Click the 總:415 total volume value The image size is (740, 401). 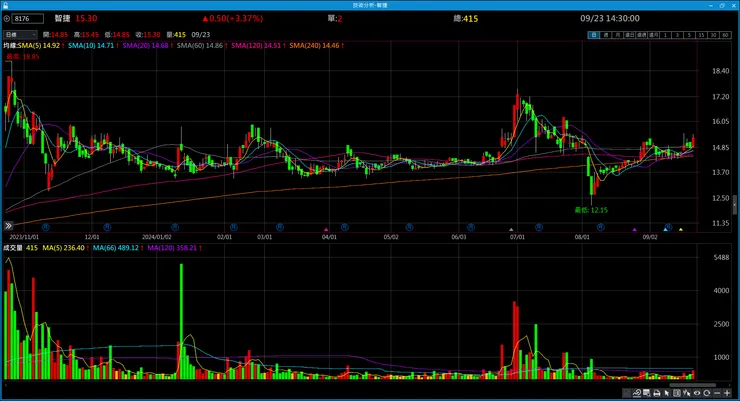pos(466,19)
